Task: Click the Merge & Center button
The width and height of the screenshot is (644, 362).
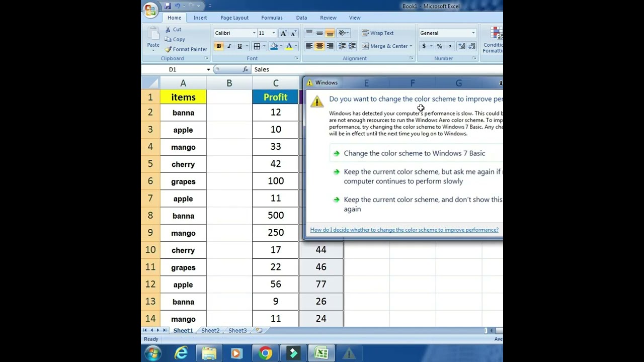Action: (384, 46)
